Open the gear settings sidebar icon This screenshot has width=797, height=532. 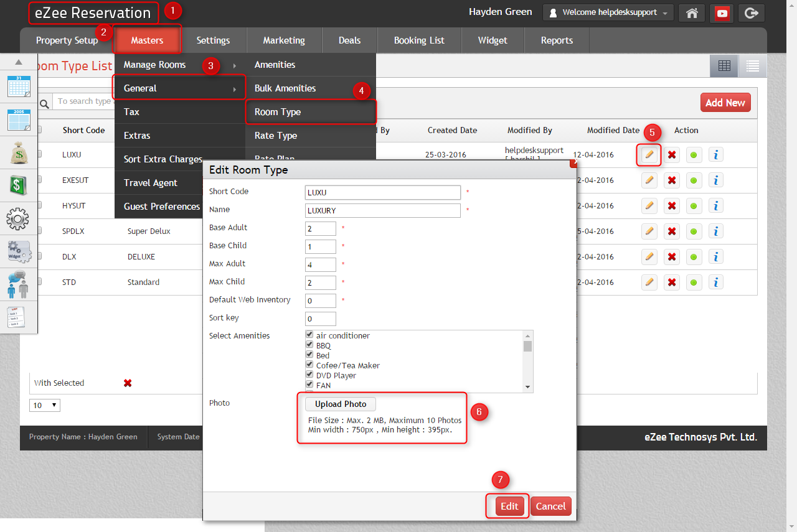click(x=19, y=218)
